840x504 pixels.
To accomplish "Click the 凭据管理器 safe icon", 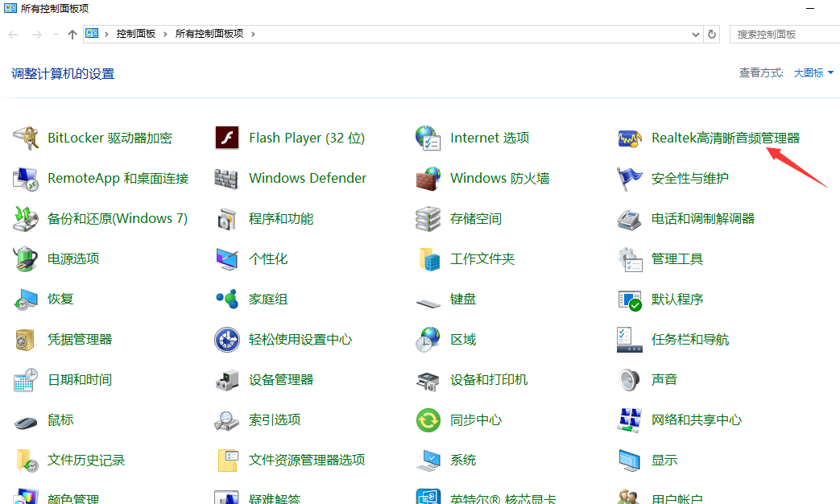I will click(x=25, y=340).
